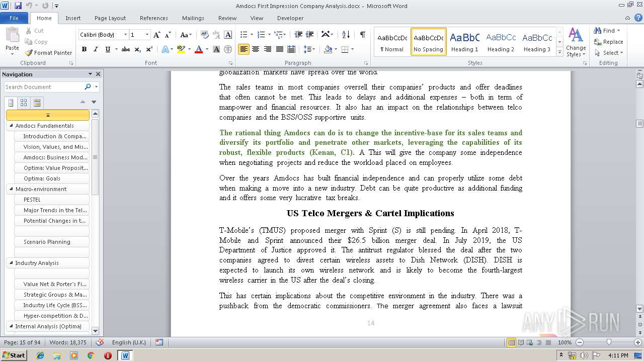Switch to the References tab
The height and width of the screenshot is (362, 644).
click(154, 18)
